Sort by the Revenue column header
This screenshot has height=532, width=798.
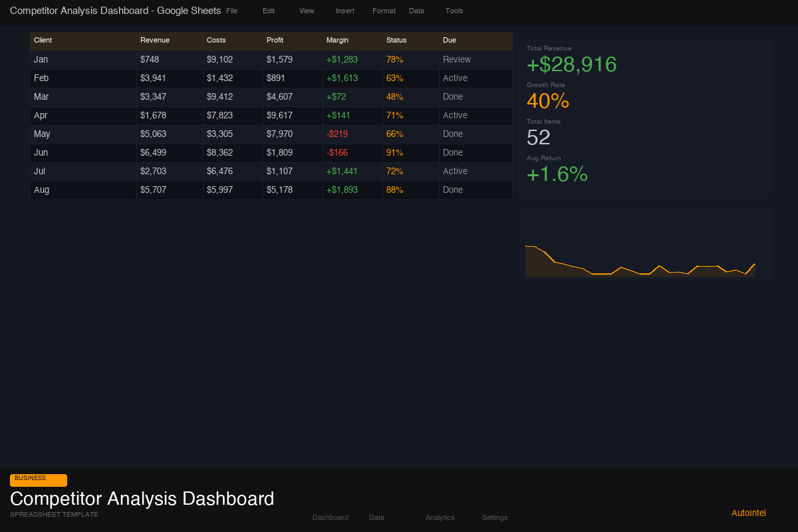tap(155, 41)
